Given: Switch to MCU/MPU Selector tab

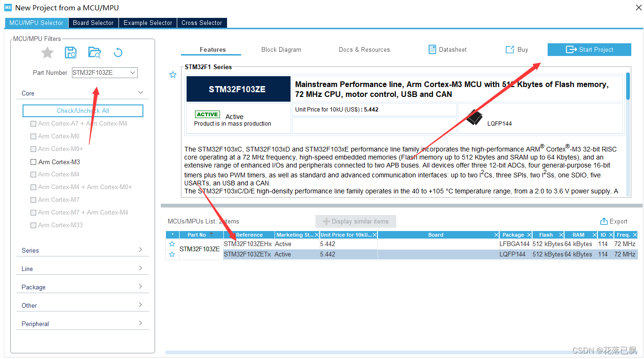Looking at the screenshot, I should click(x=36, y=23).
